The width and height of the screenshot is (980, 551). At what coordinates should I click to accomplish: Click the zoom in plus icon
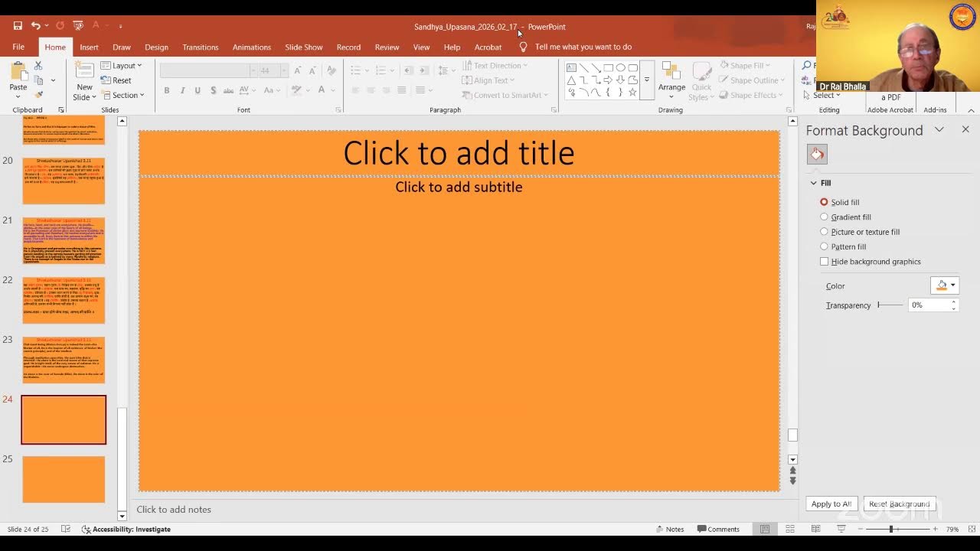click(x=935, y=529)
